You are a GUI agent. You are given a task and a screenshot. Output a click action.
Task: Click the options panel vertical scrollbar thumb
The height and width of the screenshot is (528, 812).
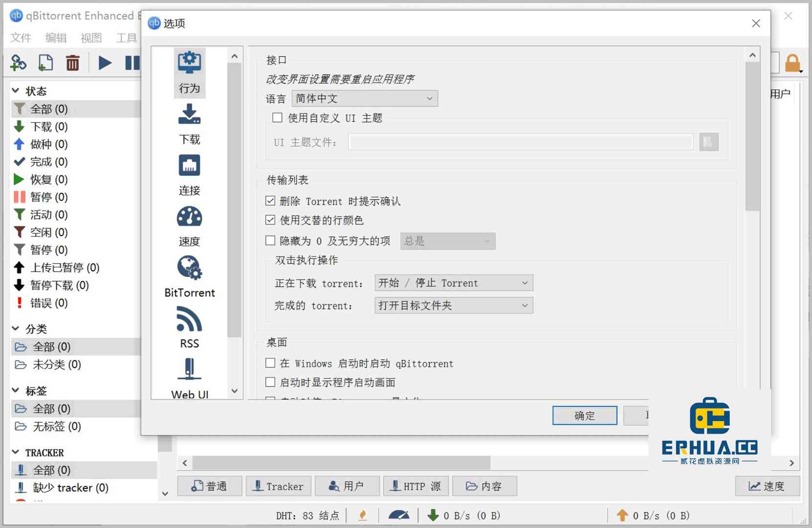tap(752, 136)
